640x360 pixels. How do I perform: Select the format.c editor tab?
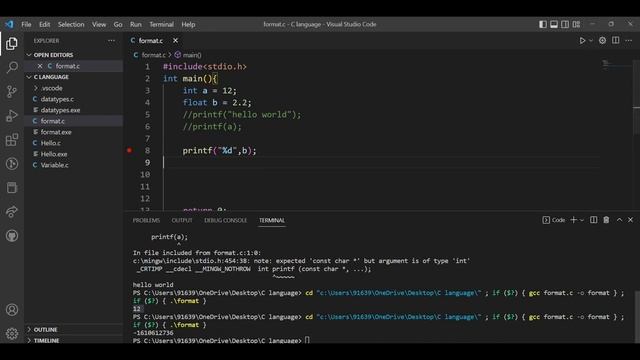[151, 40]
